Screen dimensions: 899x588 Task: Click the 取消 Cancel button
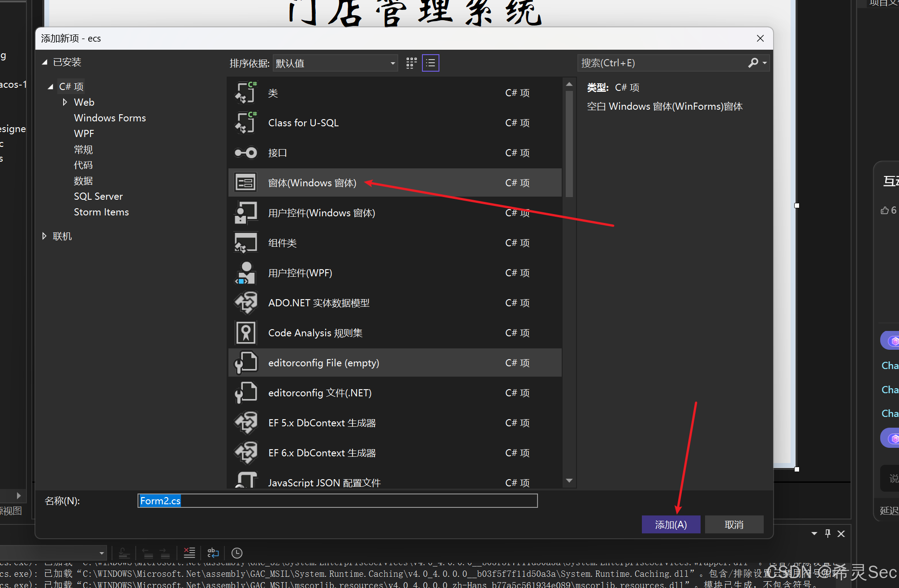[x=734, y=524]
